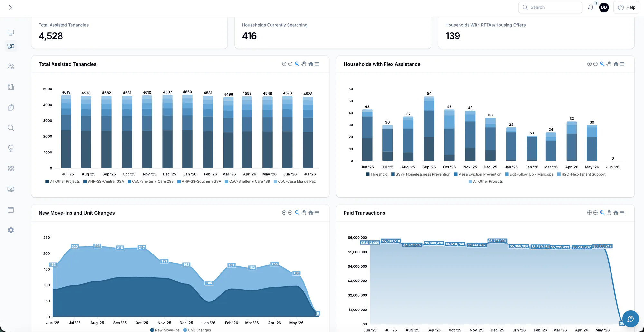Zoom in on New Move-Ins and Unit Changes chart

[x=284, y=213]
